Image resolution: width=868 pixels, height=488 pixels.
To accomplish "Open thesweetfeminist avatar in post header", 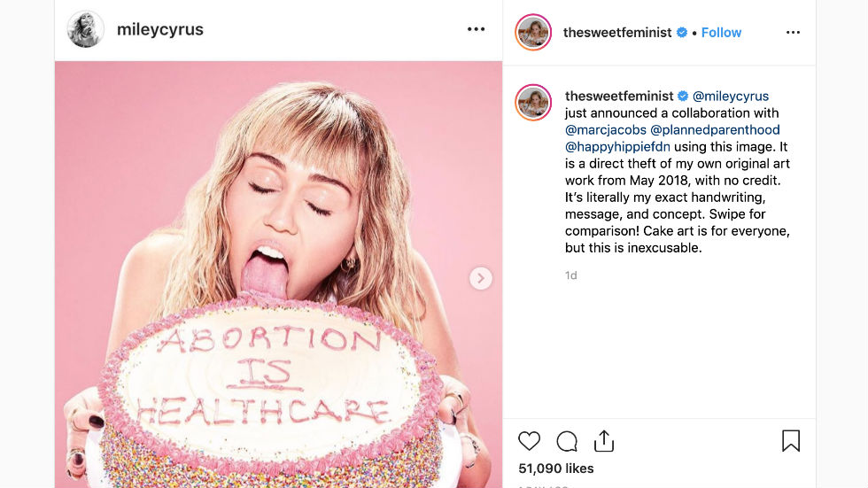I will [534, 33].
